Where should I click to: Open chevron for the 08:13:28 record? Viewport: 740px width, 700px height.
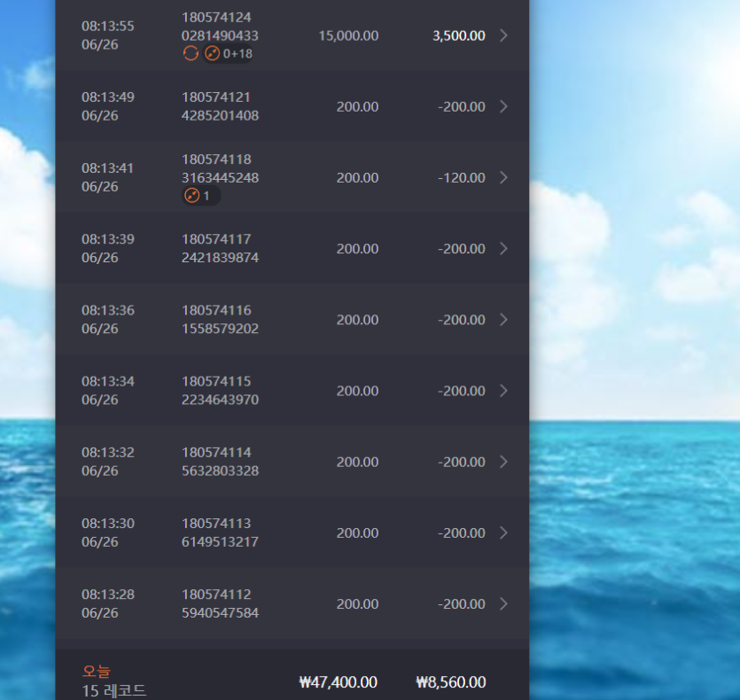[x=503, y=603]
